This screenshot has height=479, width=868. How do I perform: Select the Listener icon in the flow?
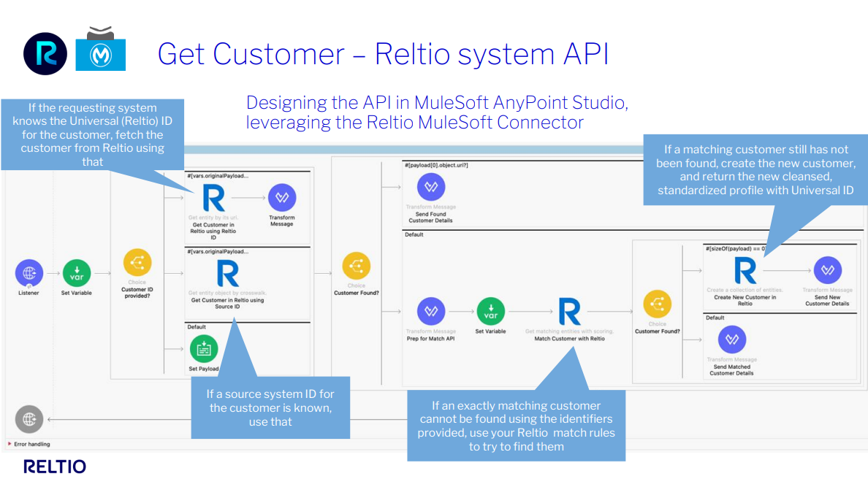point(28,271)
